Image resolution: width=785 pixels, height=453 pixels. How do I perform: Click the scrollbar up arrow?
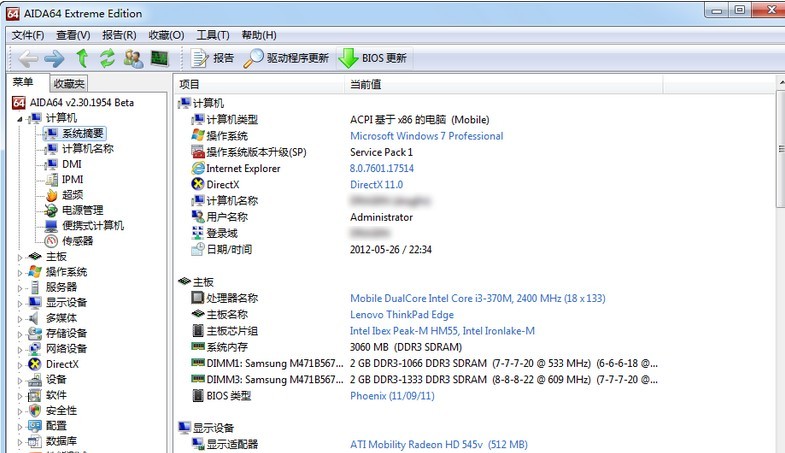click(x=781, y=82)
